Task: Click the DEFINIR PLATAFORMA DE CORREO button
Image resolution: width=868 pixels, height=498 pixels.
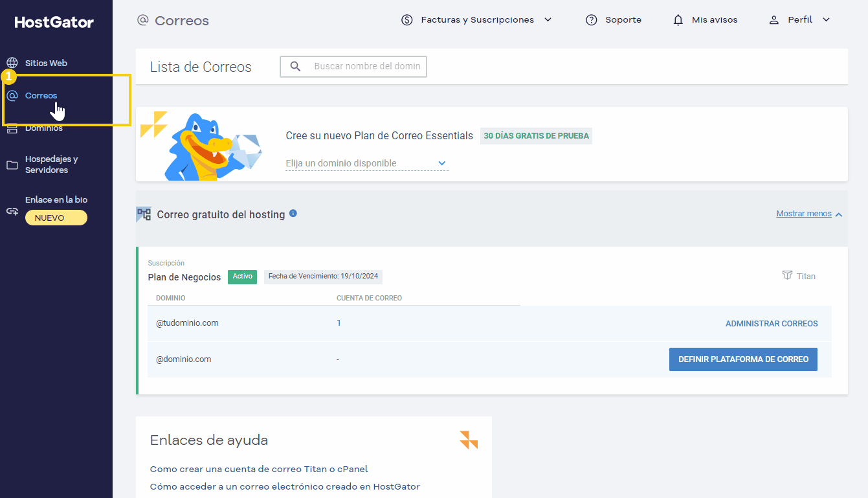Action: click(743, 359)
